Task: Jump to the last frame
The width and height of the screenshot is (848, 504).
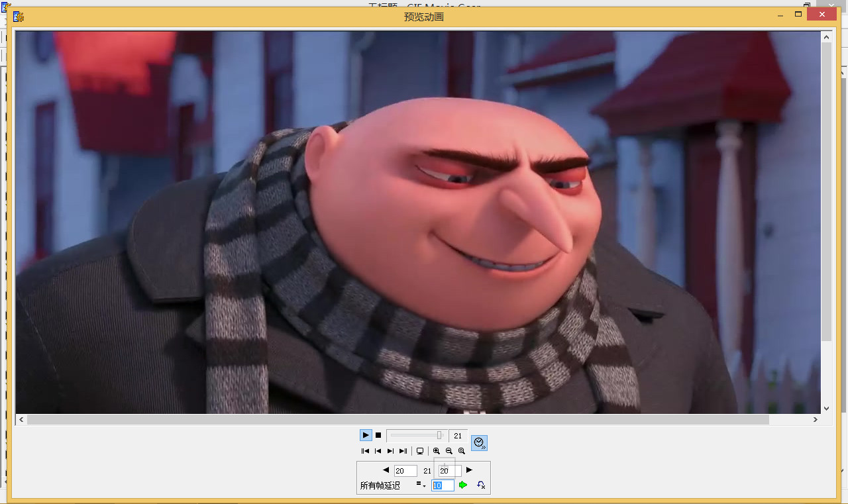Action: pos(403,451)
